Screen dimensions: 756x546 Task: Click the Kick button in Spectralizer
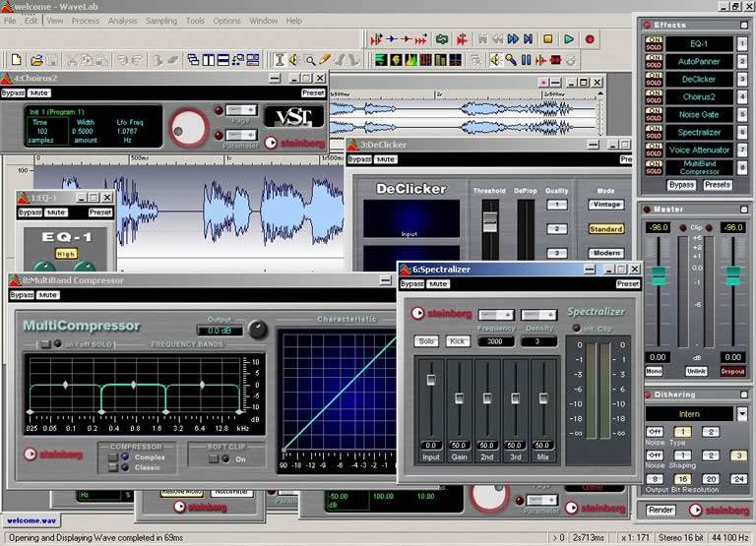point(457,341)
